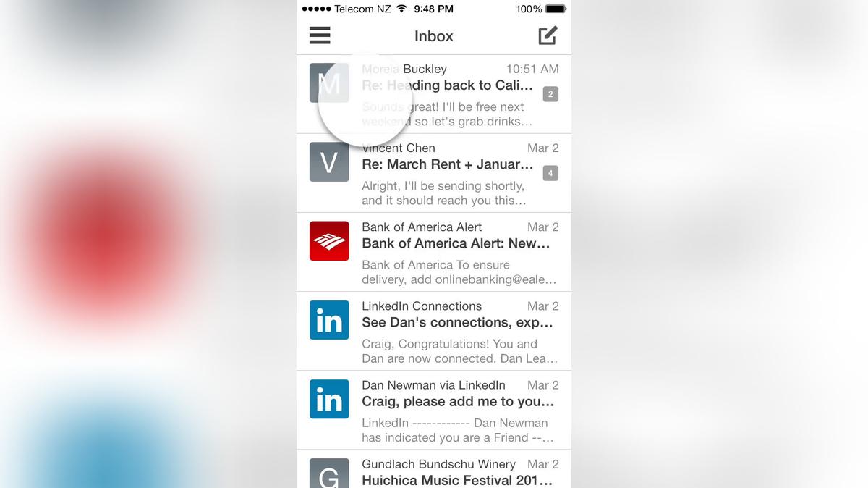Tap the Telecom NZ carrier label
868x488 pixels.
362,9
